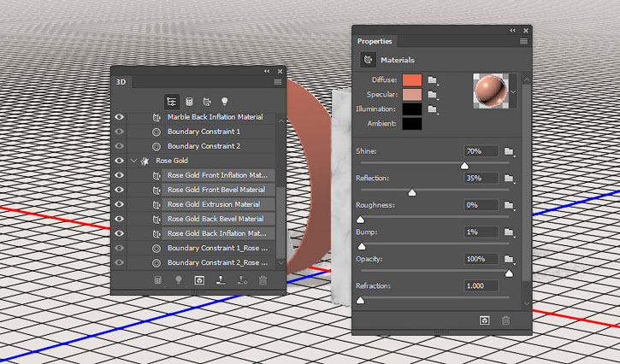Hide Rose Gold Back Inflation Material
Viewport: 620px width, 364px height.
119,233
